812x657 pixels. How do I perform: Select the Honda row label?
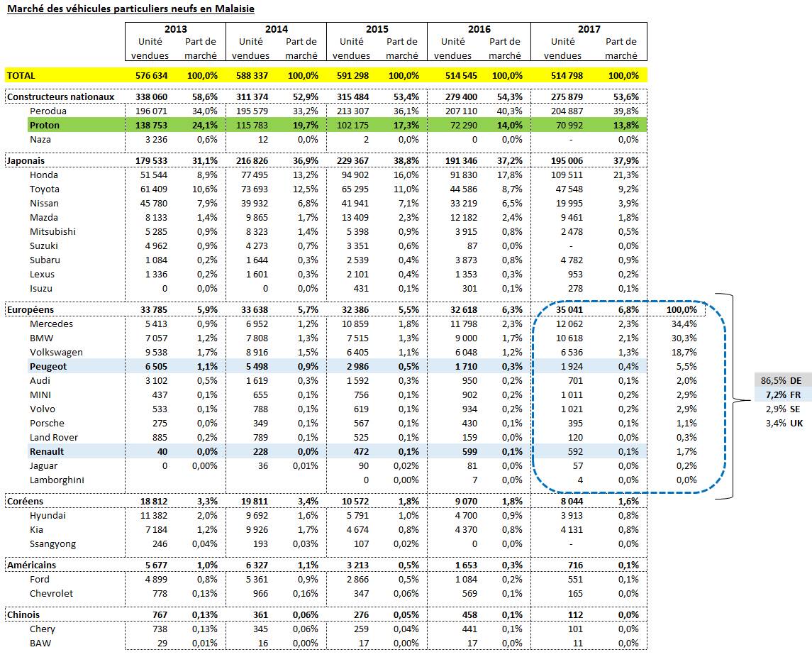pyautogui.click(x=44, y=175)
